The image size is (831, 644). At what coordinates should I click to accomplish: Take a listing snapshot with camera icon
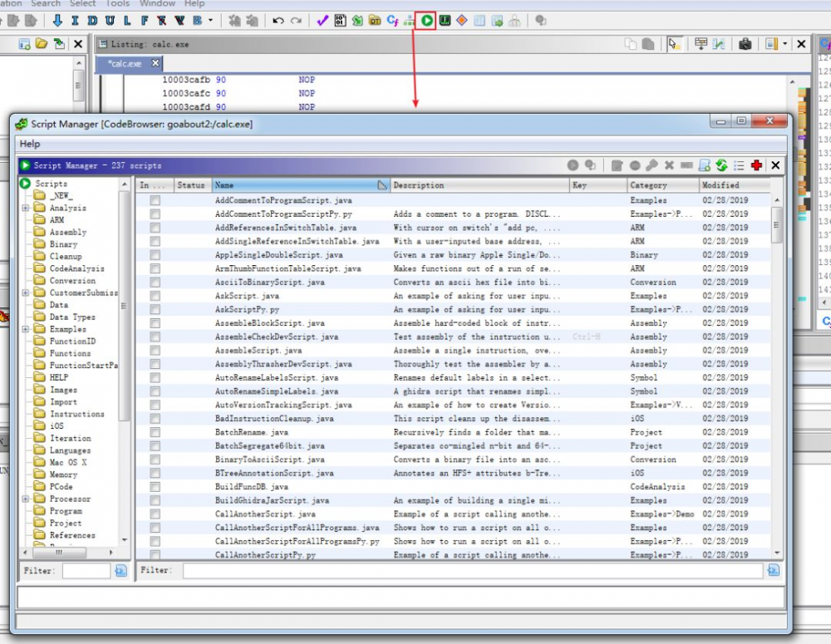[745, 44]
